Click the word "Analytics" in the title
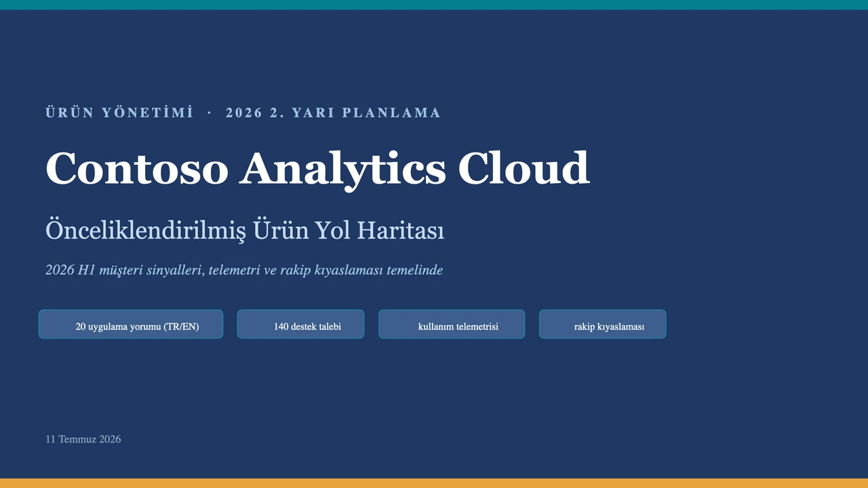The image size is (868, 488). (342, 170)
